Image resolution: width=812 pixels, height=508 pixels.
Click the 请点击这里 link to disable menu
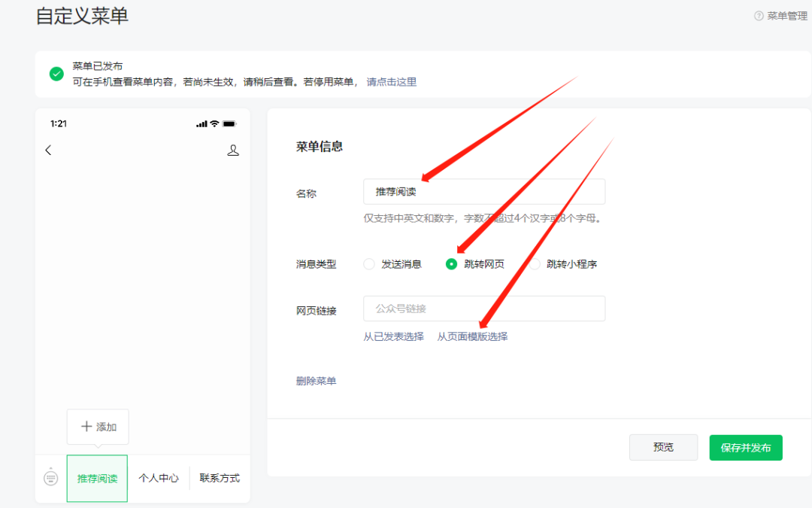391,81
